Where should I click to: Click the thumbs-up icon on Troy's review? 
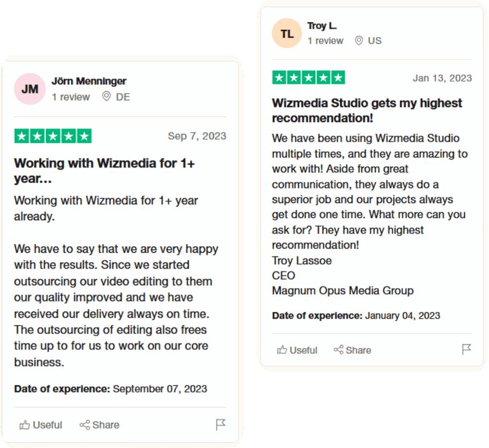click(282, 350)
